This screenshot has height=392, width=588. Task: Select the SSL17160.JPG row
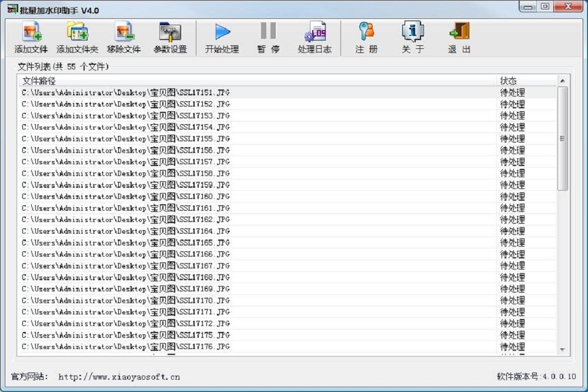point(126,197)
